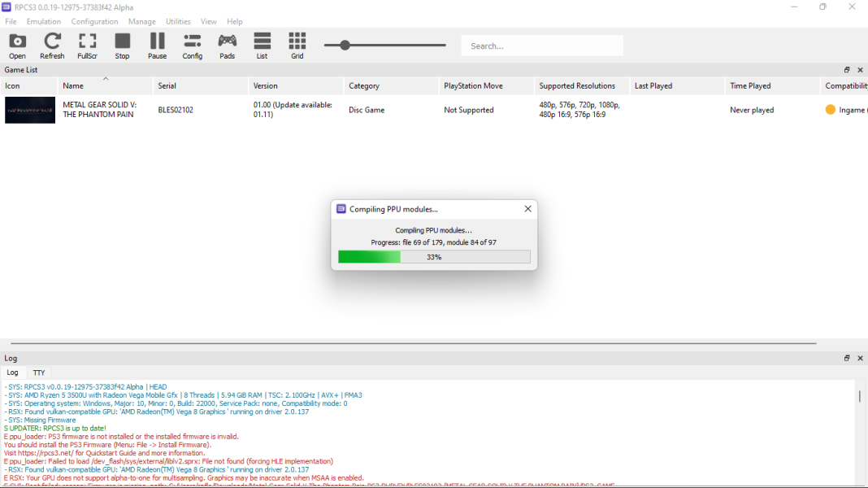Sort by Time Played column header
This screenshot has width=868, height=488.
771,86
